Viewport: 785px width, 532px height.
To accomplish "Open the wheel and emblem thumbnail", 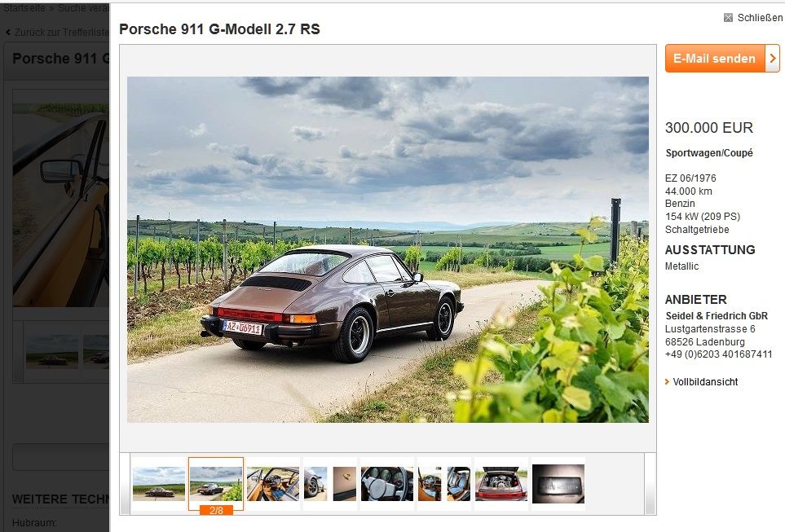I will click(330, 483).
